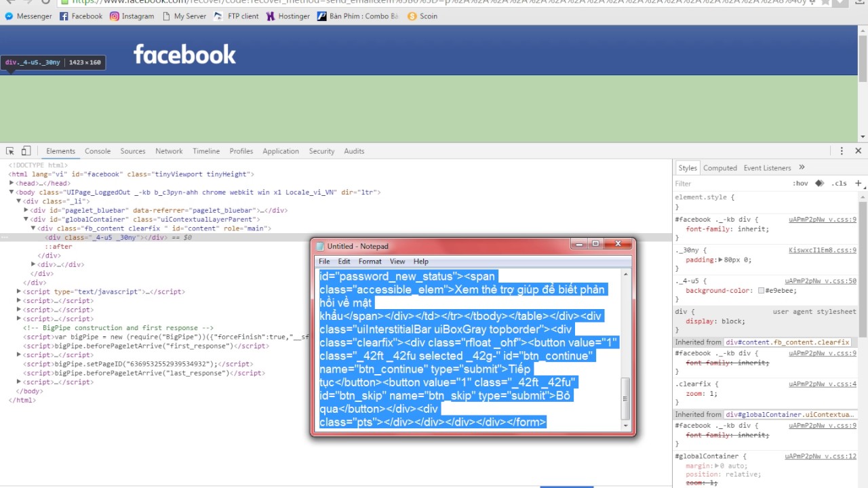The width and height of the screenshot is (868, 488).
Task: Open the Sources tab
Action: (x=133, y=151)
